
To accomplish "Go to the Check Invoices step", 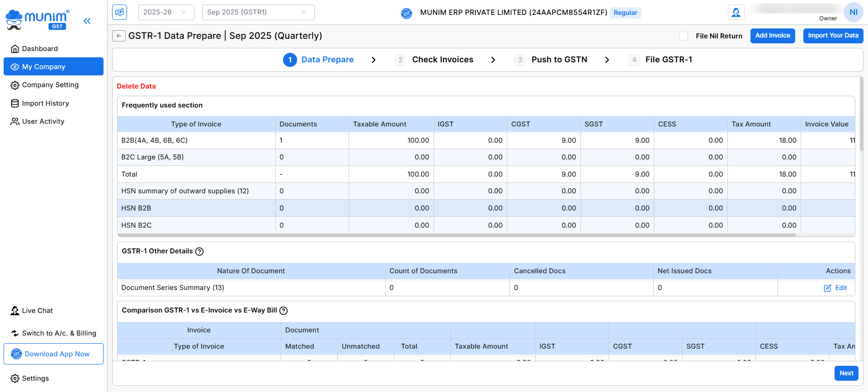I will [442, 60].
